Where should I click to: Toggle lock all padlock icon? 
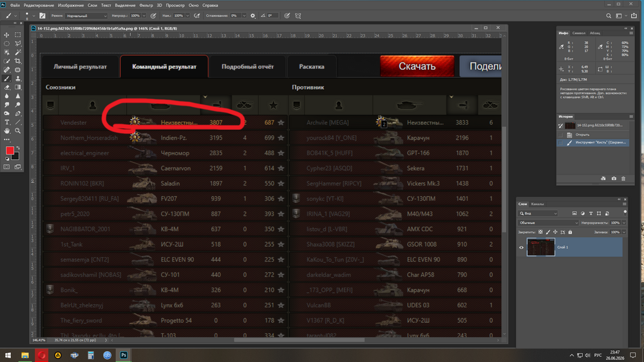[570, 232]
